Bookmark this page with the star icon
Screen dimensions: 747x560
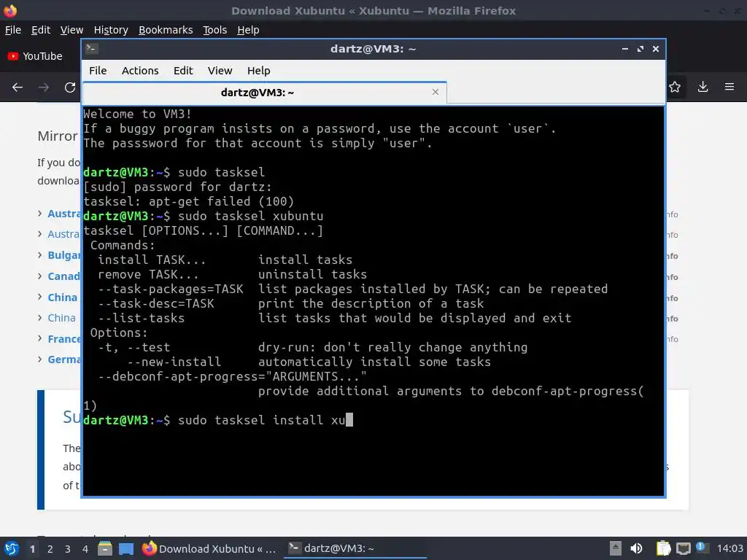click(675, 87)
